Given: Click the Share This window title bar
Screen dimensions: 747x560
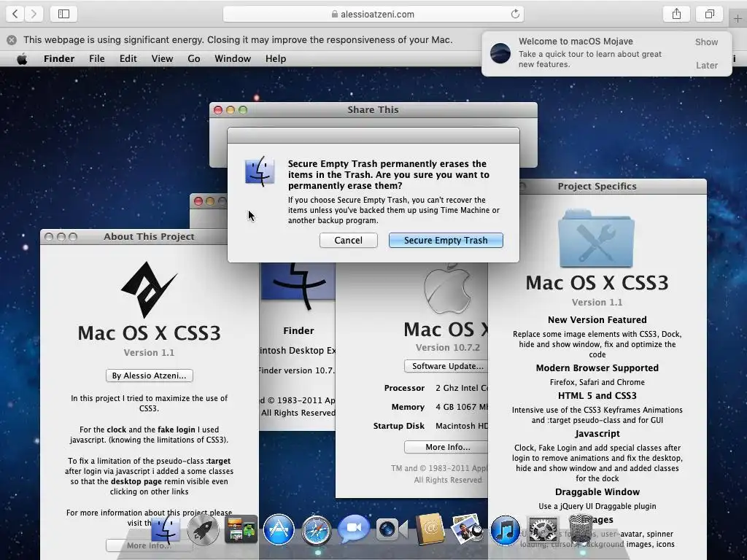Looking at the screenshot, I should click(373, 110).
